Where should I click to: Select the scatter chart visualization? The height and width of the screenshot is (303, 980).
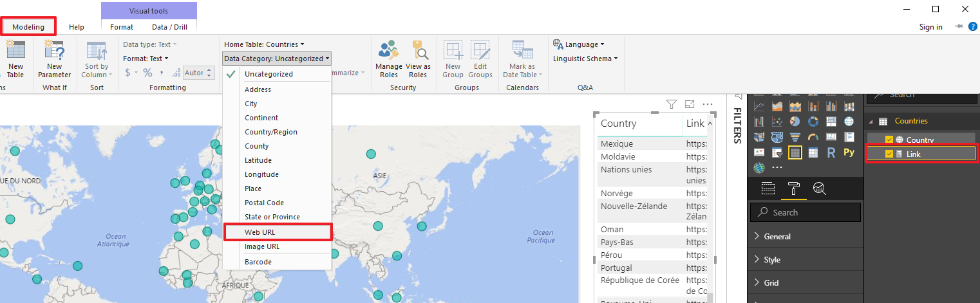(x=777, y=121)
